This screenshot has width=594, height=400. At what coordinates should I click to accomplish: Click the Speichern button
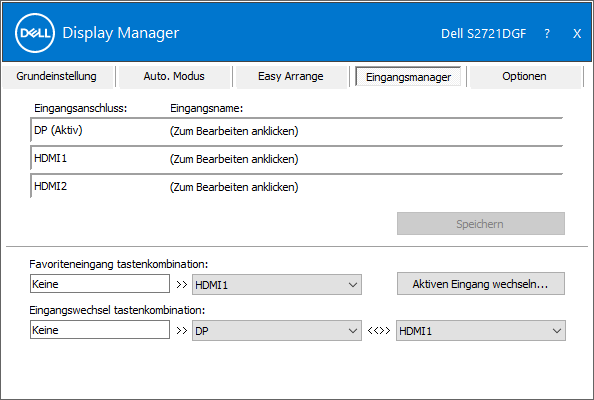(x=480, y=223)
